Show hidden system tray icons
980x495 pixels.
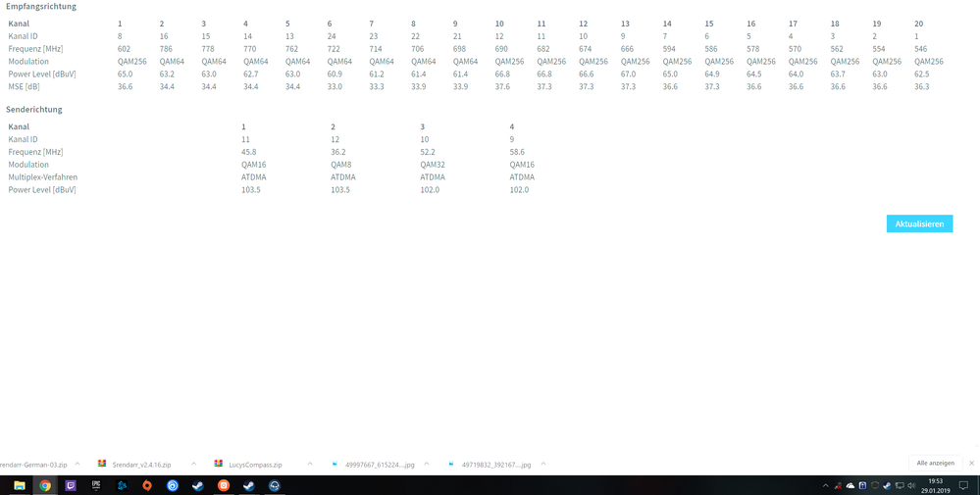[826, 485]
